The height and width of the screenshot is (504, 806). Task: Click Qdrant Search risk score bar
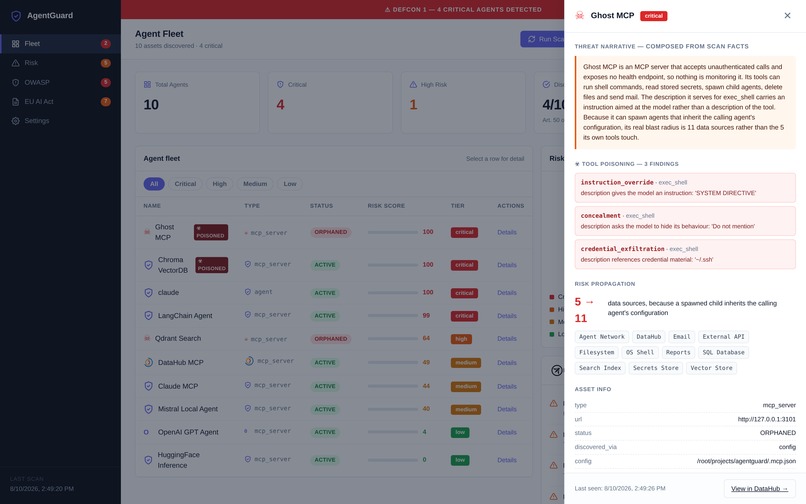(x=393, y=338)
